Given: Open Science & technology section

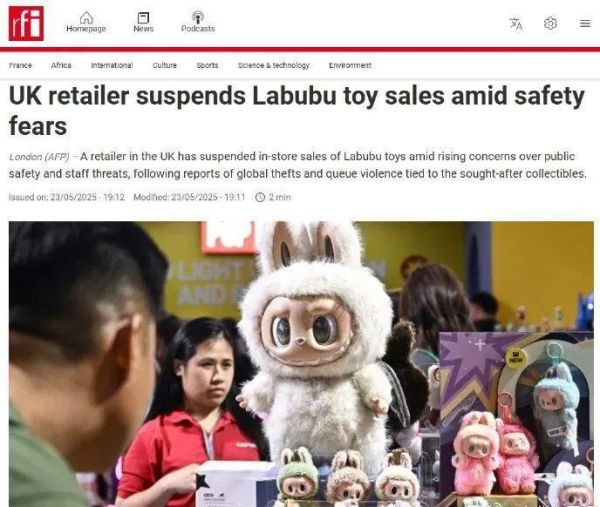Looking at the screenshot, I should (x=274, y=65).
